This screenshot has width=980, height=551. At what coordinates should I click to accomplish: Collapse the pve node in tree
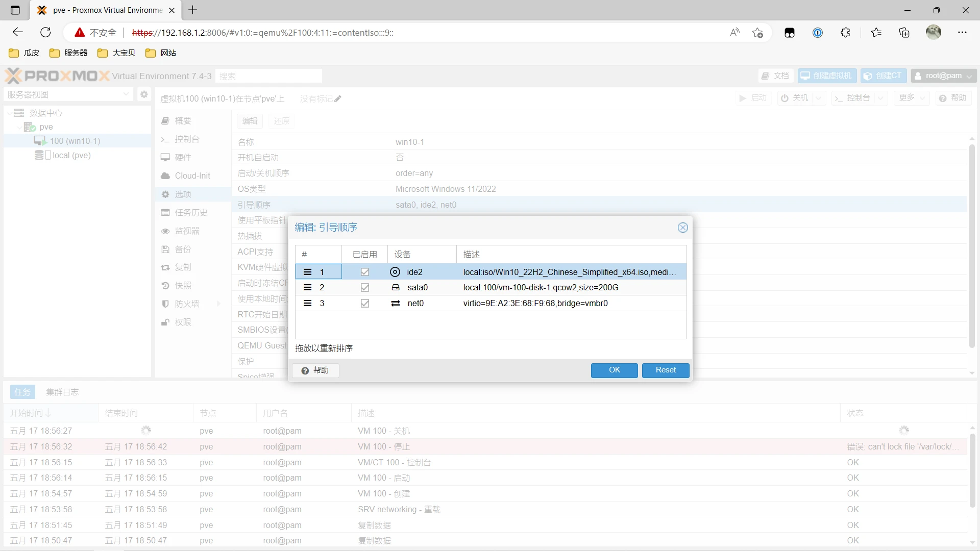[x=20, y=127]
